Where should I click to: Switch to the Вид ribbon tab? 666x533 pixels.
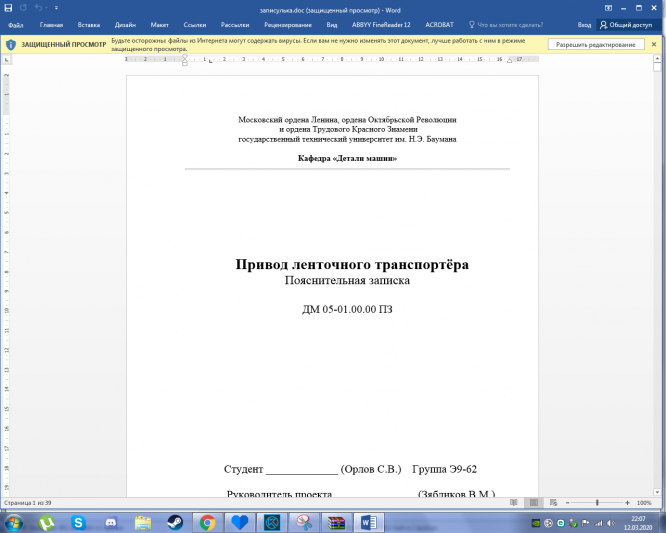click(x=332, y=25)
